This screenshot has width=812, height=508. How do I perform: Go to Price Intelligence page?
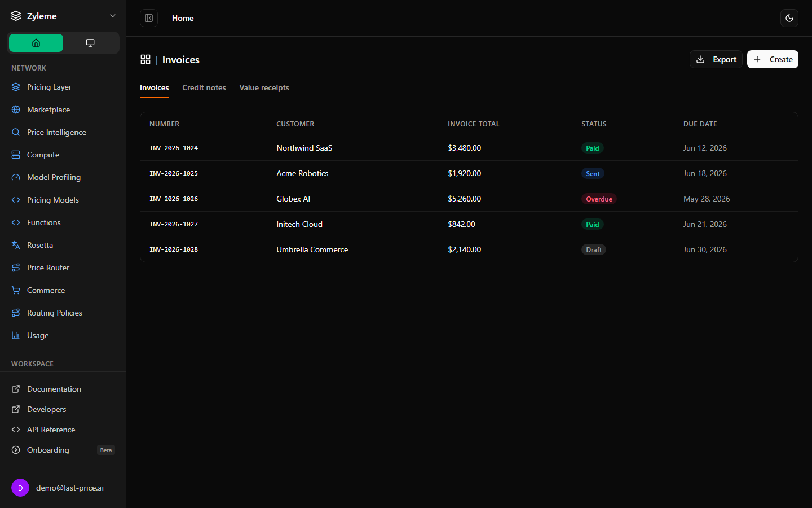point(63,132)
